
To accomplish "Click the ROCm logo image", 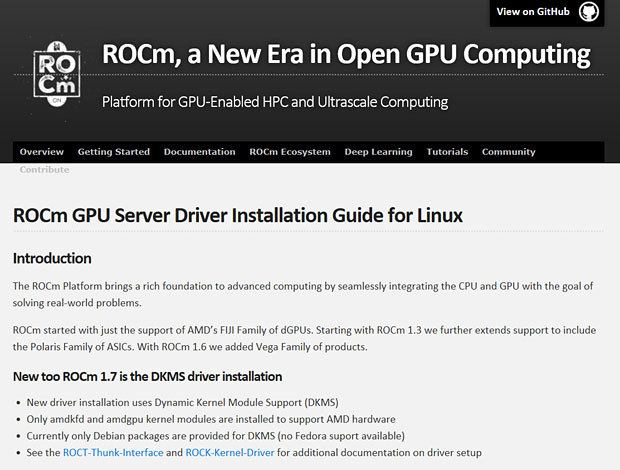I will [x=57, y=74].
